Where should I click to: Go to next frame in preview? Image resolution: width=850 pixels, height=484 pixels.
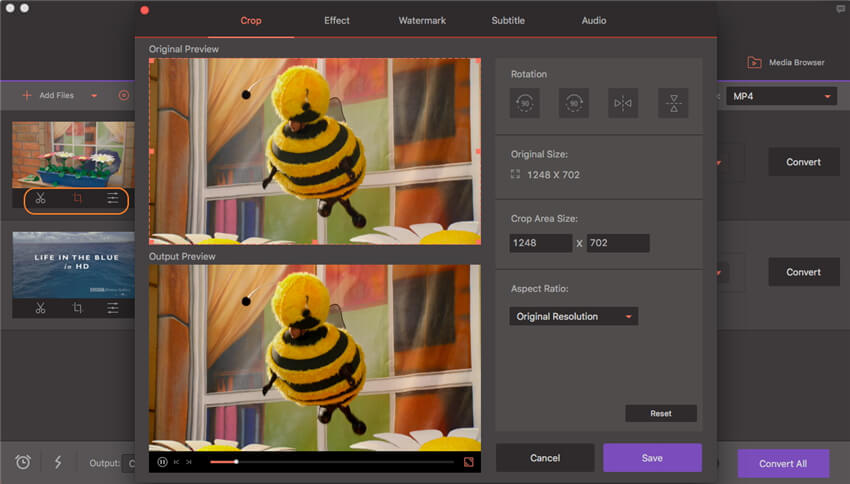pyautogui.click(x=189, y=462)
